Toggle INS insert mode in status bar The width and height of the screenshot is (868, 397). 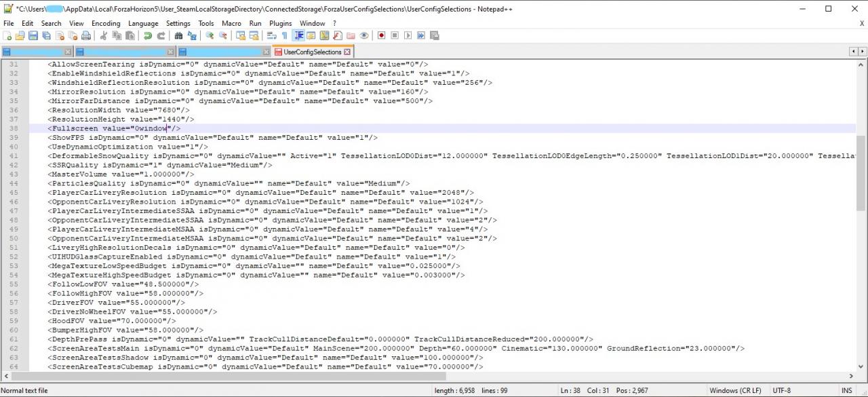tap(846, 391)
